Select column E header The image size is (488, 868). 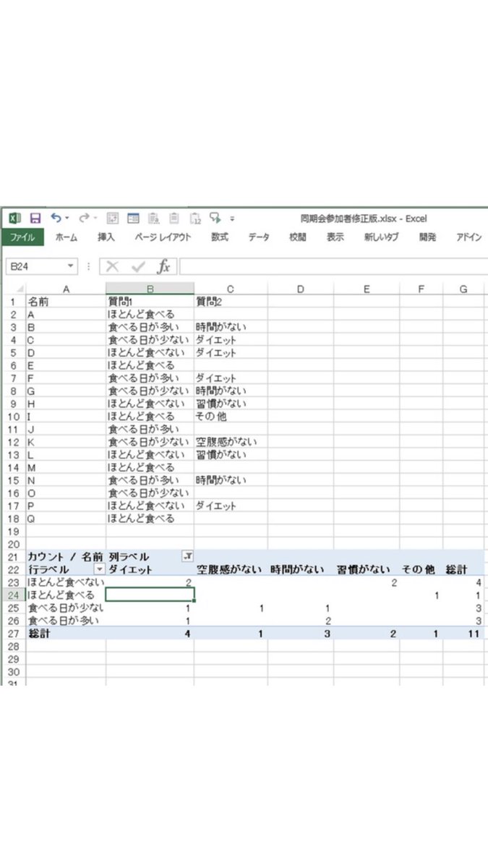pyautogui.click(x=367, y=289)
